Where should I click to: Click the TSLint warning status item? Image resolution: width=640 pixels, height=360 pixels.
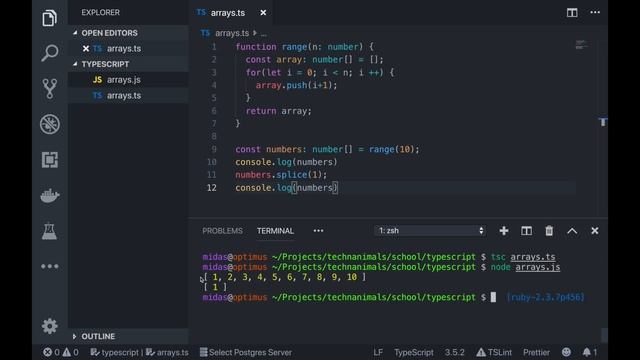pyautogui.click(x=494, y=352)
